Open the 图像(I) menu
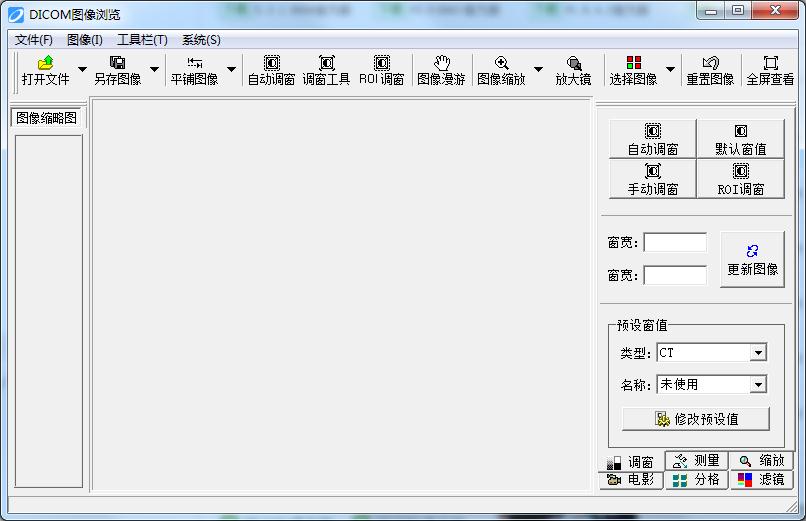This screenshot has height=521, width=806. [x=85, y=40]
